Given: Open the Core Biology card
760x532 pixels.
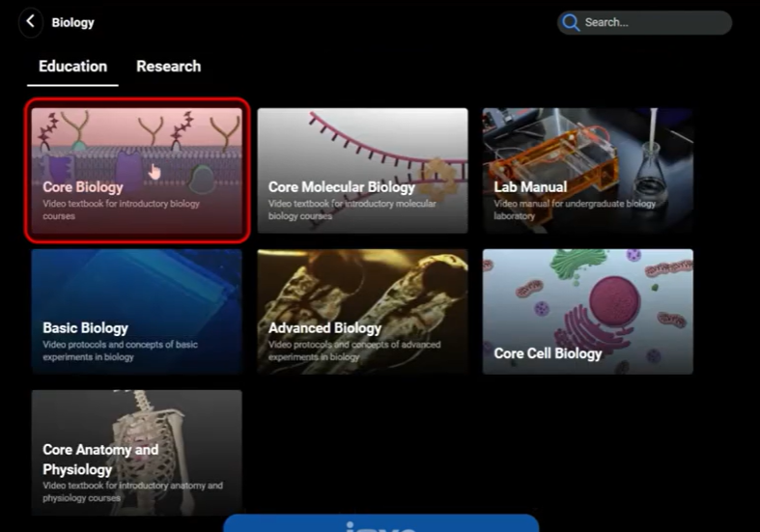Looking at the screenshot, I should click(x=137, y=171).
